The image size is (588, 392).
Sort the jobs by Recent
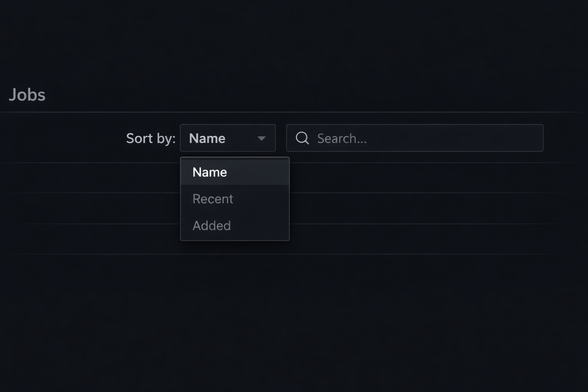(x=213, y=199)
